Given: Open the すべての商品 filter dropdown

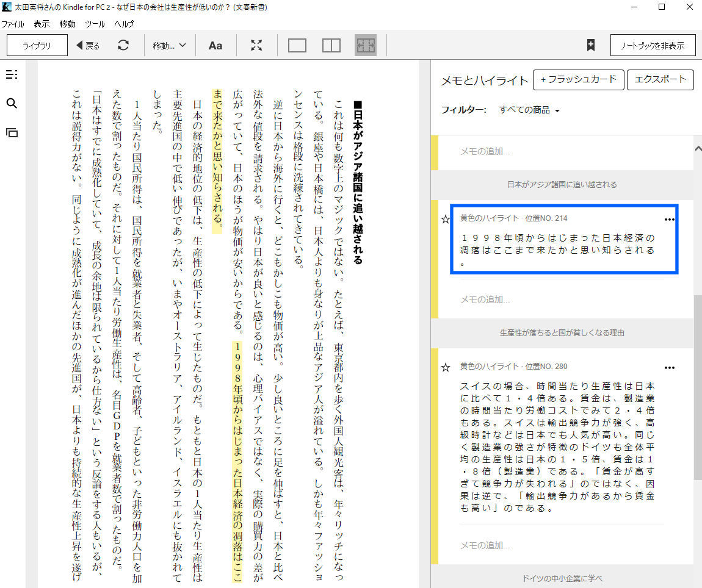Looking at the screenshot, I should pyautogui.click(x=529, y=110).
